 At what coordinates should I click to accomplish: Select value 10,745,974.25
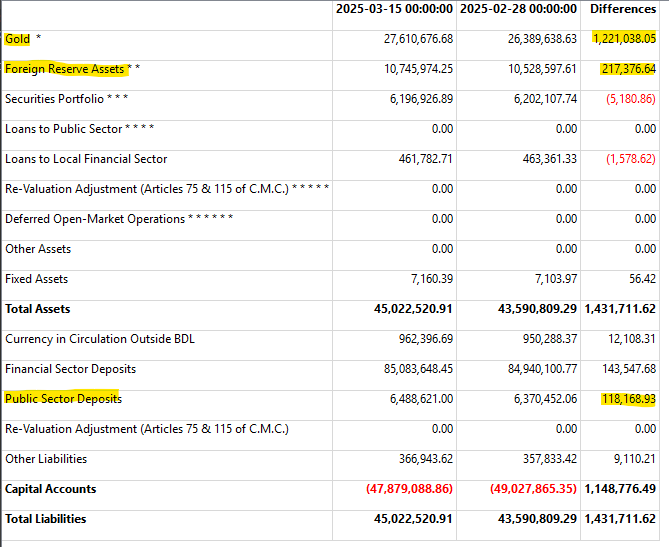click(419, 69)
